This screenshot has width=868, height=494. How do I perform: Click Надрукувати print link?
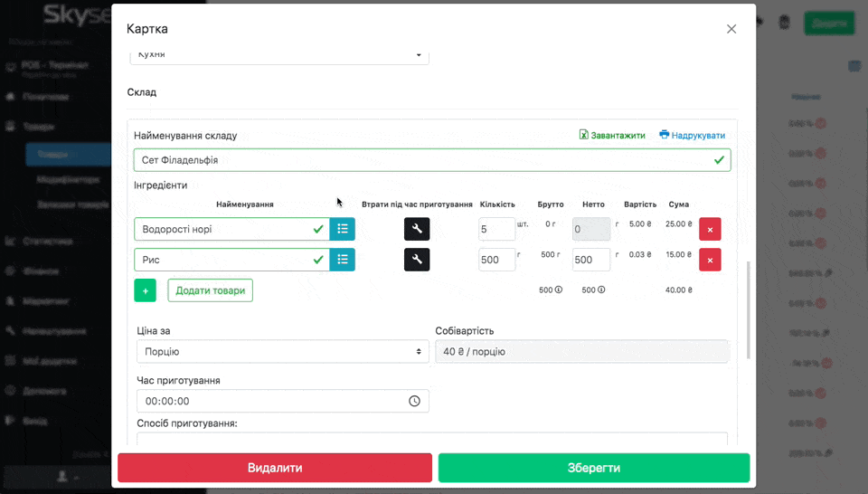[692, 136]
